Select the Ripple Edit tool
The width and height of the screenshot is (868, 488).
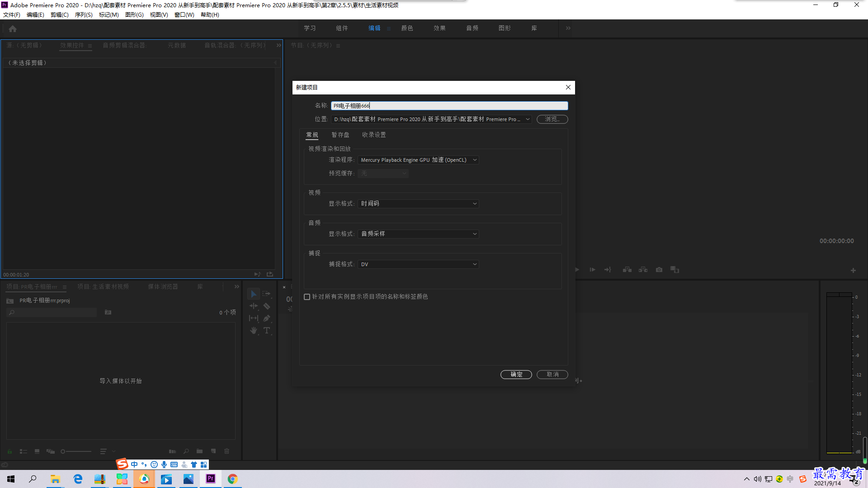point(254,306)
